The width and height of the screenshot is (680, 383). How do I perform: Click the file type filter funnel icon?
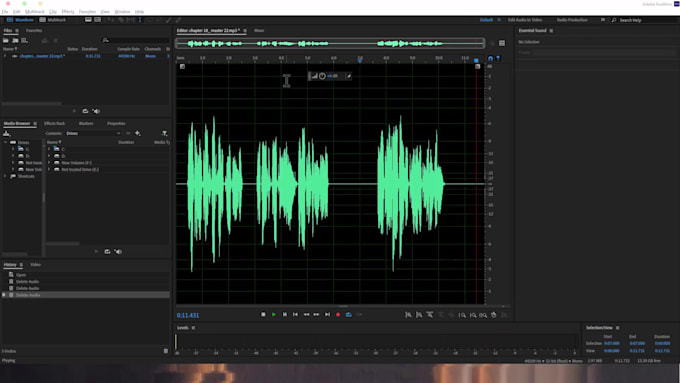[x=164, y=133]
